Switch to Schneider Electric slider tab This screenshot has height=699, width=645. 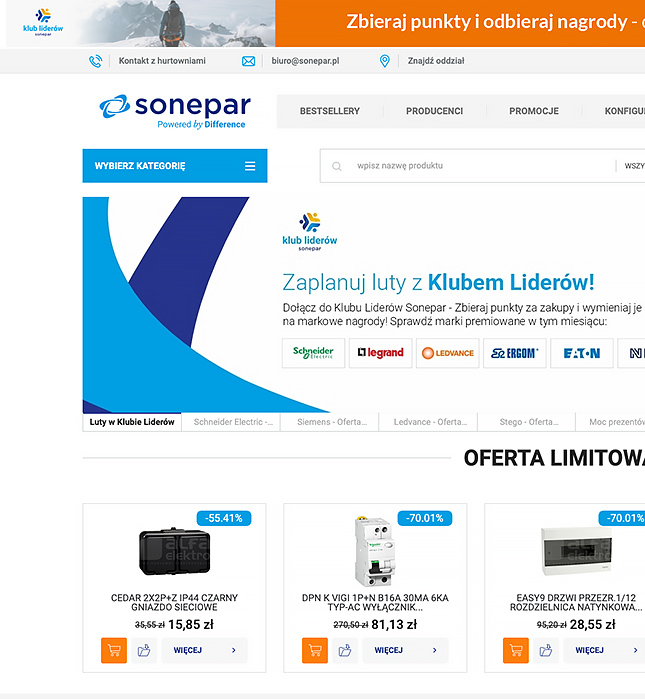231,422
